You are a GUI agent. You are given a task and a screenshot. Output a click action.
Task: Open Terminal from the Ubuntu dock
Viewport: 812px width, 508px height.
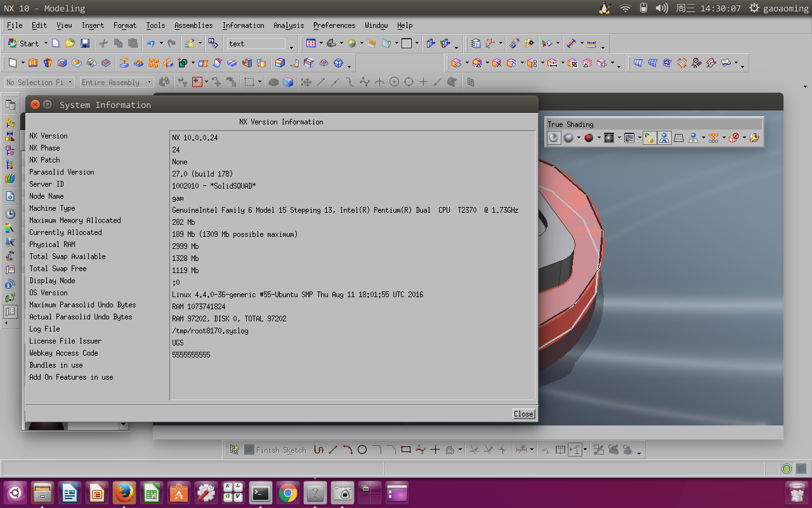(x=261, y=492)
